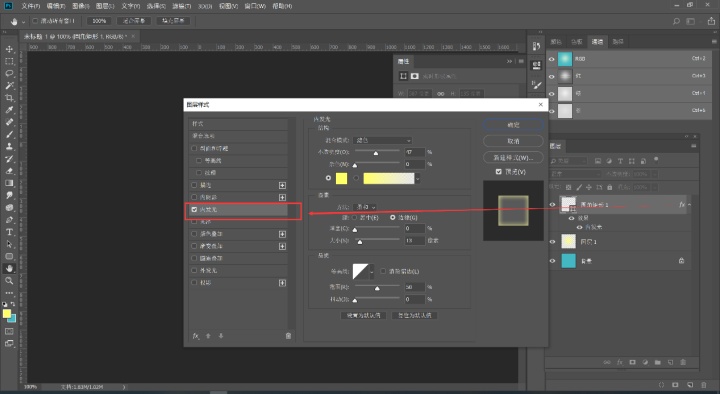Click the plus icon next to 投影 (Drop Shadow)

pos(282,283)
